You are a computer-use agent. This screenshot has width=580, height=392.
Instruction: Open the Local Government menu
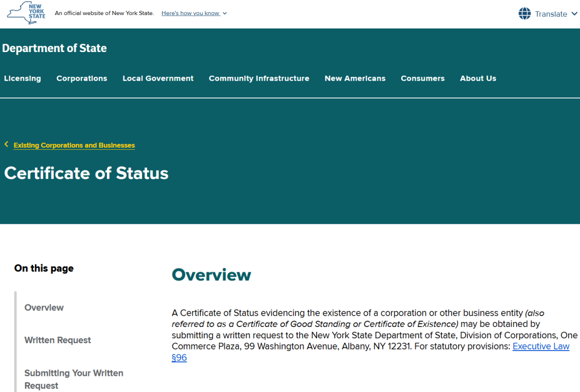coord(158,78)
